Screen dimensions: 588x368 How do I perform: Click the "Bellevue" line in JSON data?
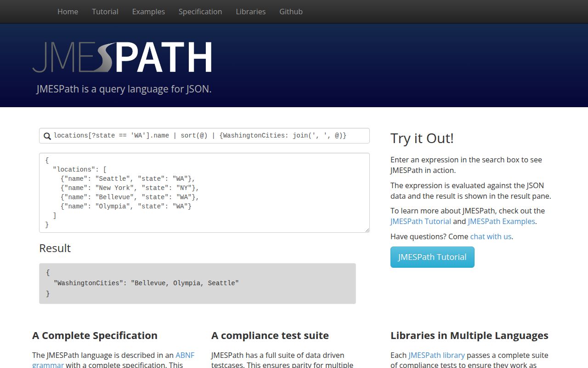[130, 197]
